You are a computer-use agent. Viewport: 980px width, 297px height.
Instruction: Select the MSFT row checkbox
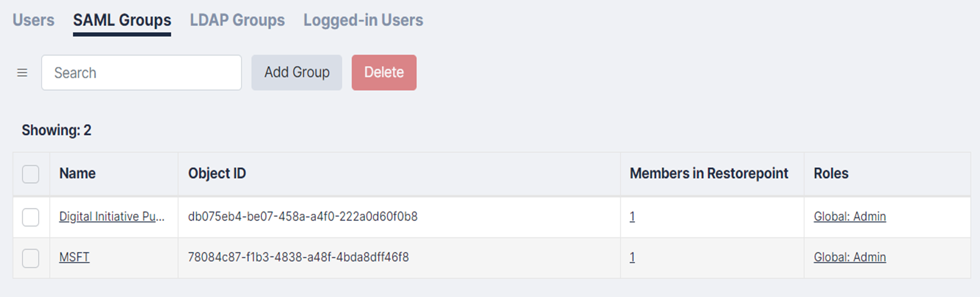tap(30, 258)
